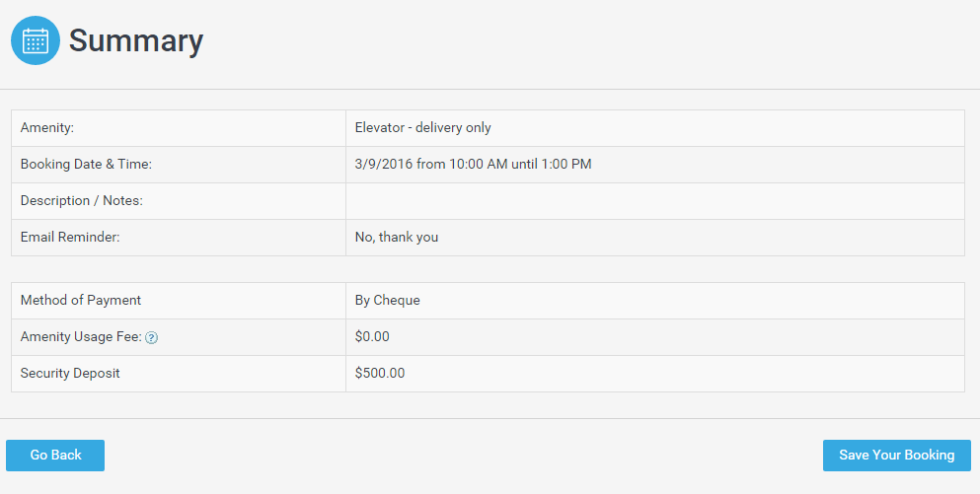Screen dimensions: 980x494
Task: Click the By Cheque payment value
Action: (387, 300)
